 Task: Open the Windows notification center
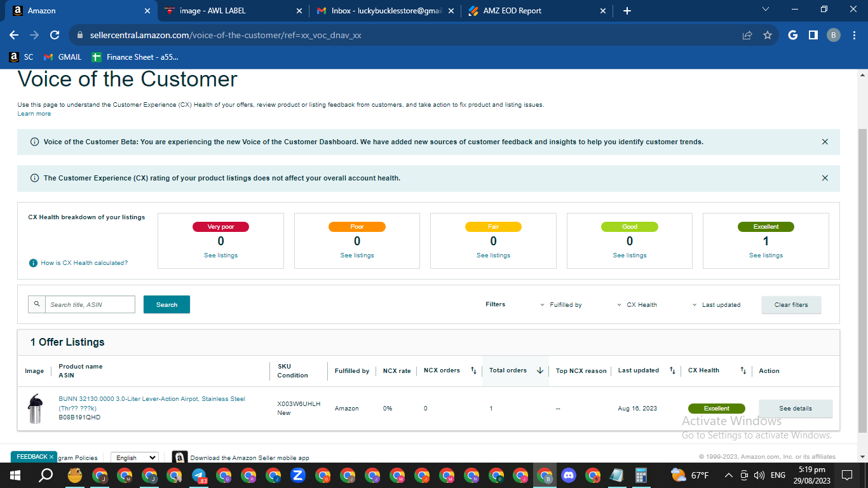pos(846,475)
